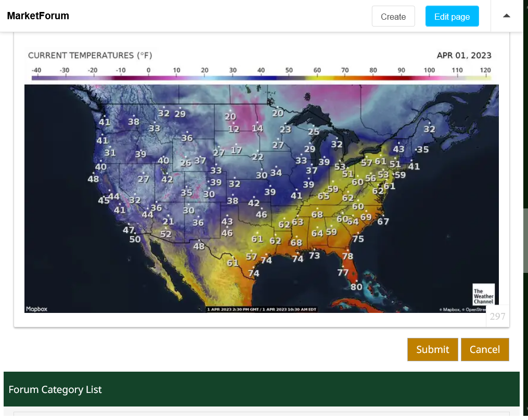Screen dimensions: 528x420
Task: Click the APR 01, 2023 date label
Action: (463, 56)
